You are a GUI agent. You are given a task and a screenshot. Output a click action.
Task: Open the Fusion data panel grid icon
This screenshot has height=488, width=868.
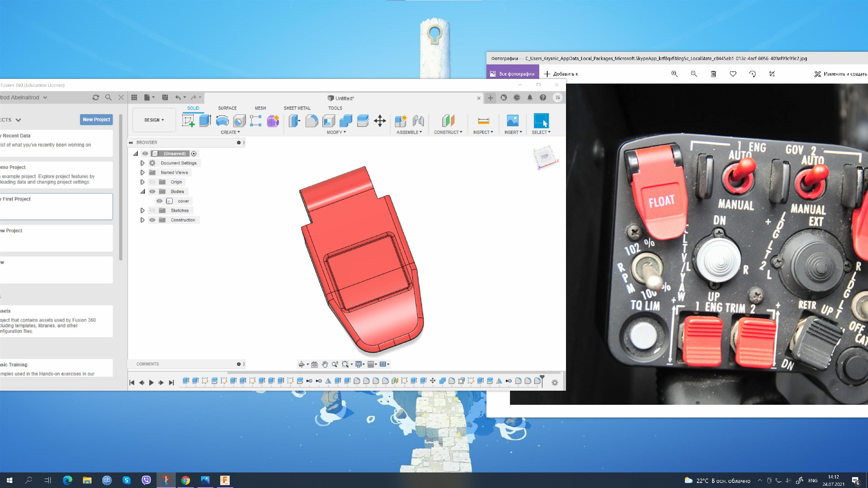click(x=134, y=97)
